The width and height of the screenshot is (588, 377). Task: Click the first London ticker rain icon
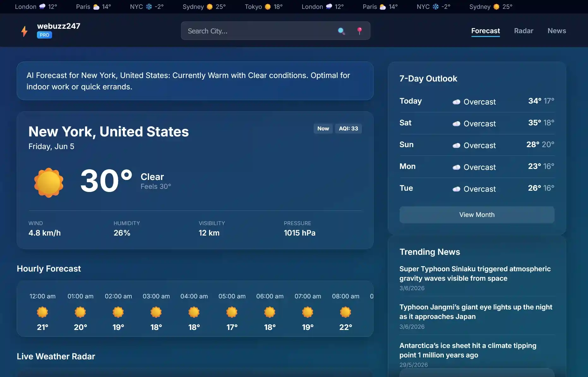(x=42, y=7)
